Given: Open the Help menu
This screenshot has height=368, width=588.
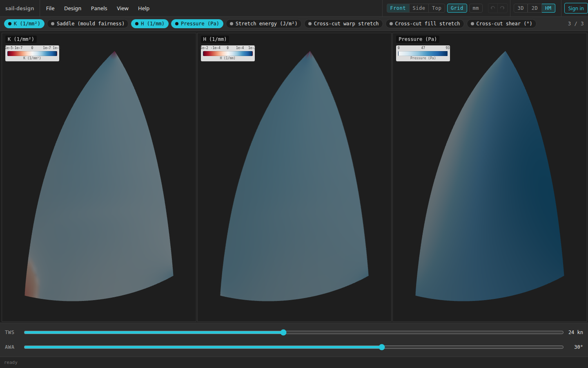Looking at the screenshot, I should coord(144,8).
